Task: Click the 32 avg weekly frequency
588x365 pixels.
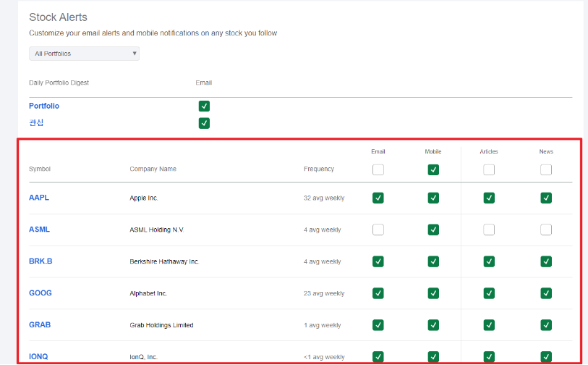Action: [x=324, y=198]
